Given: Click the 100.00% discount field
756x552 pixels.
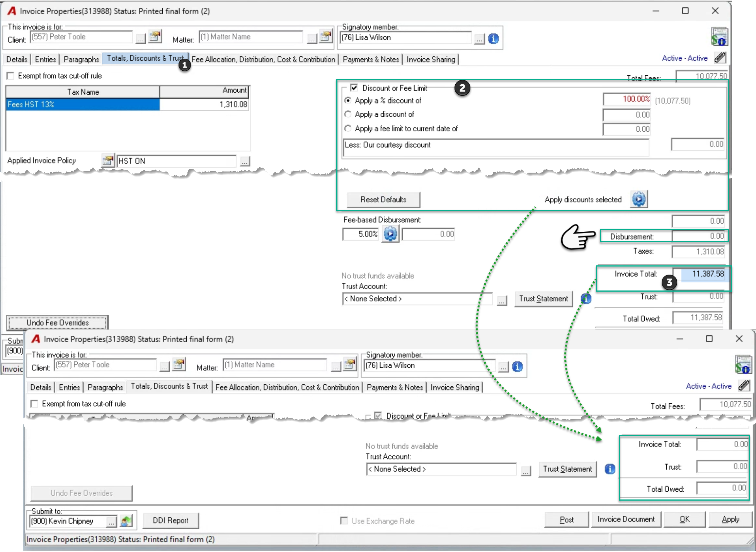Looking at the screenshot, I should click(x=627, y=99).
